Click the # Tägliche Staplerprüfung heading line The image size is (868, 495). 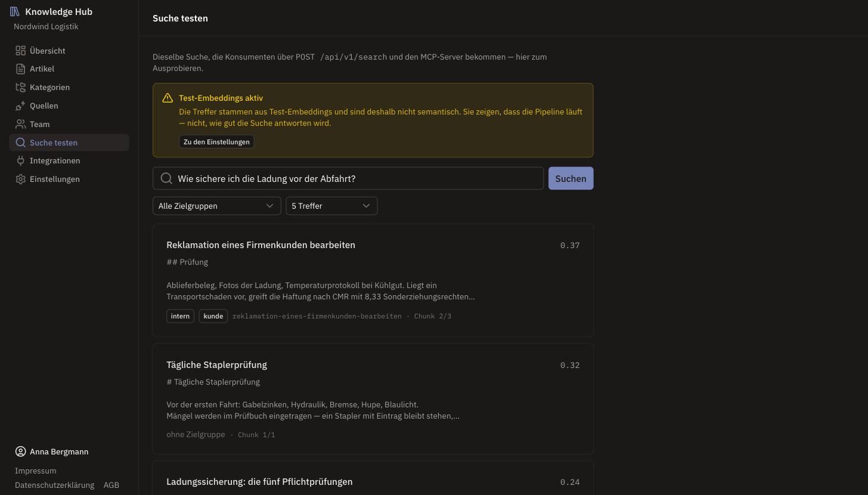[213, 382]
